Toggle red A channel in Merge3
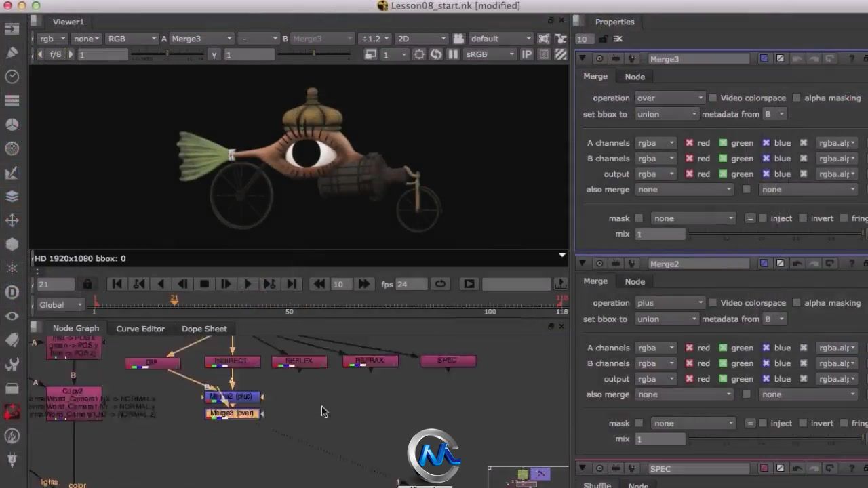The height and width of the screenshot is (488, 868). [689, 143]
